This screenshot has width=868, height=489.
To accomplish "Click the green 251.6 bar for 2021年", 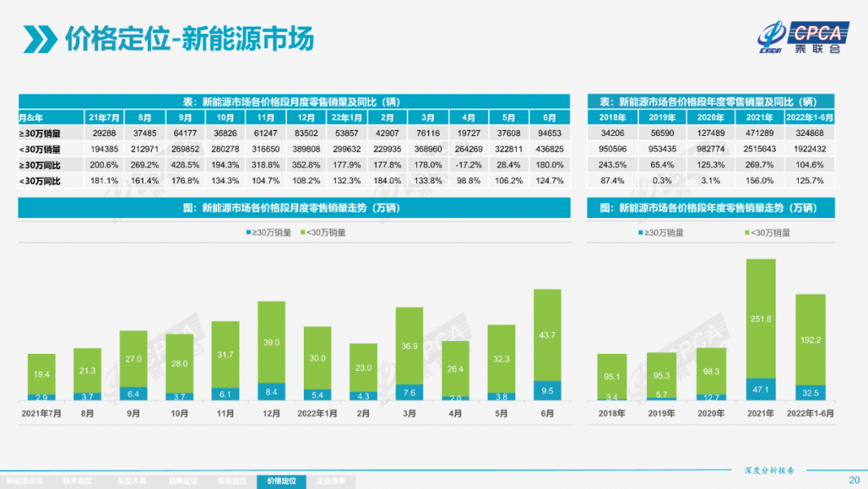I will point(761,318).
